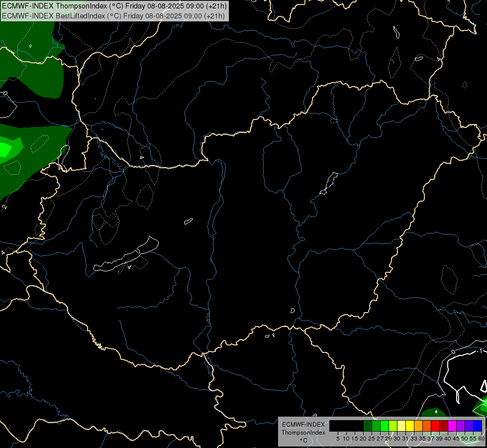Select the medium green 25–27 legend swatch
487x448 pixels.
click(376, 426)
